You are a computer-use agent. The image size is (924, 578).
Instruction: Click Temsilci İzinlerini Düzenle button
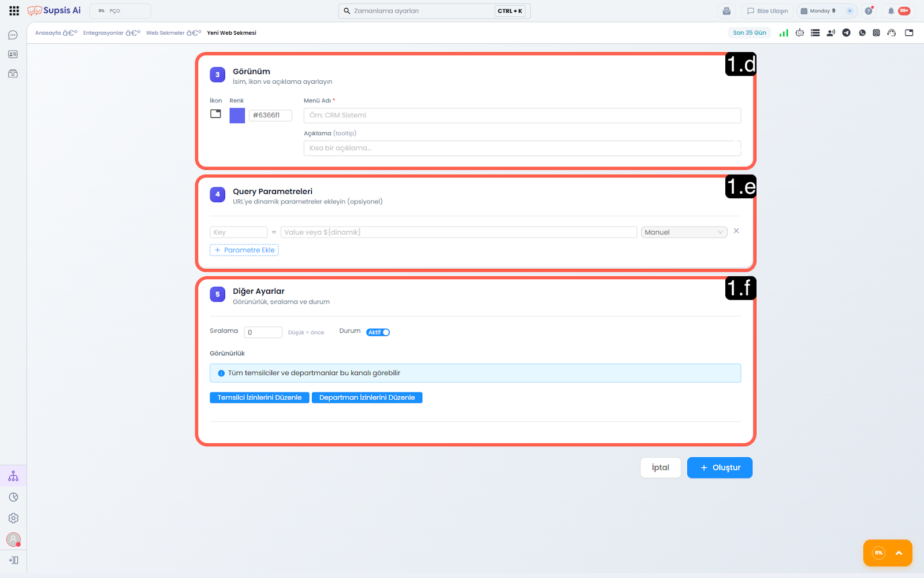[259, 398]
